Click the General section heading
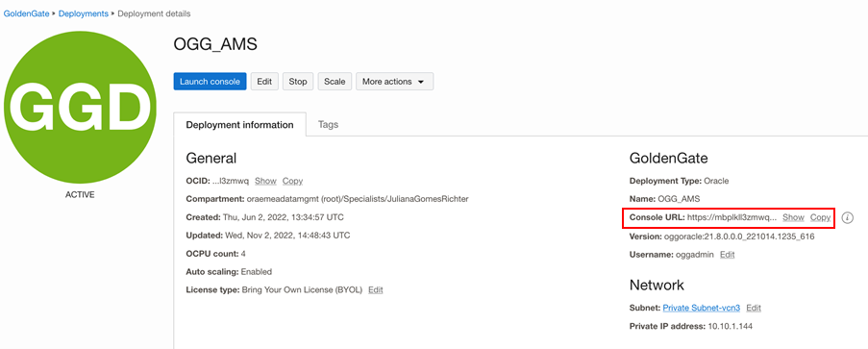This screenshot has height=349, width=868. pos(211,159)
